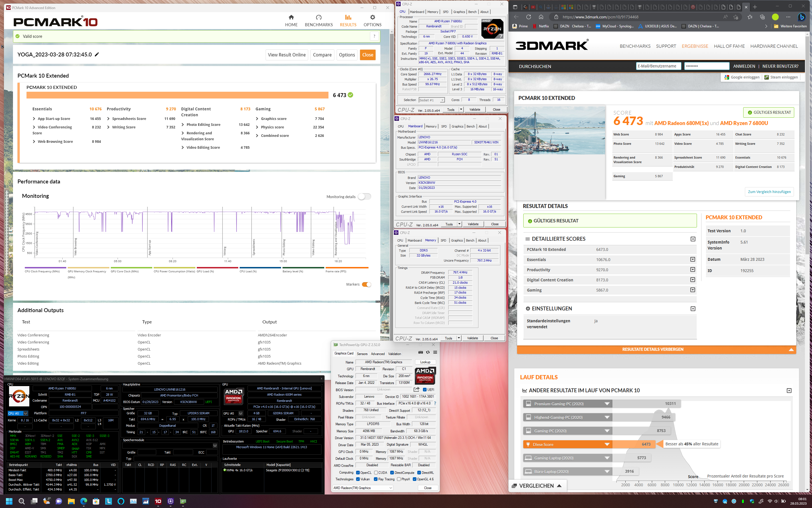Screen dimensions: 812x508
Task: Open the Sensors tab in GPU-Z
Action: [362, 354]
